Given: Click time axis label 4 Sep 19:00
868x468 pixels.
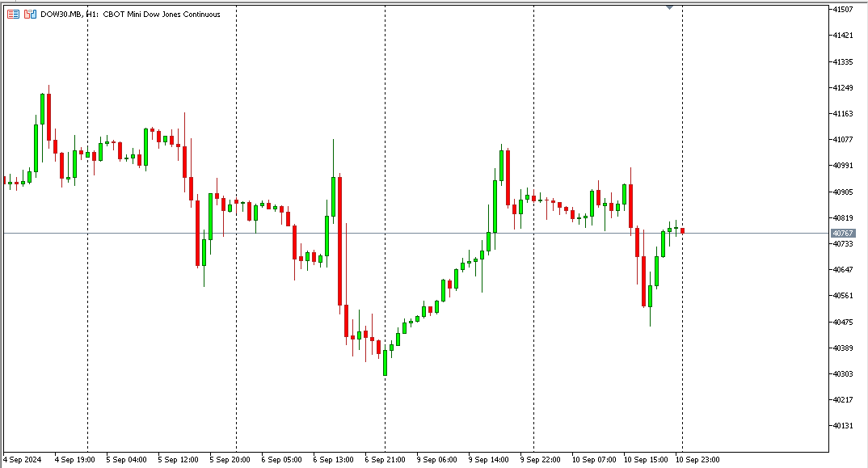Looking at the screenshot, I should (x=74, y=460).
